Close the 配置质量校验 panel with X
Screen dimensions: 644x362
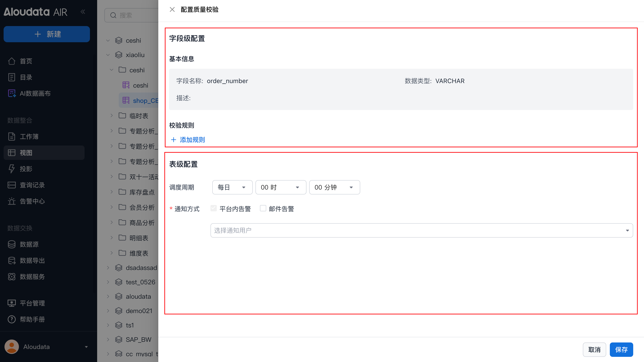[x=172, y=9]
